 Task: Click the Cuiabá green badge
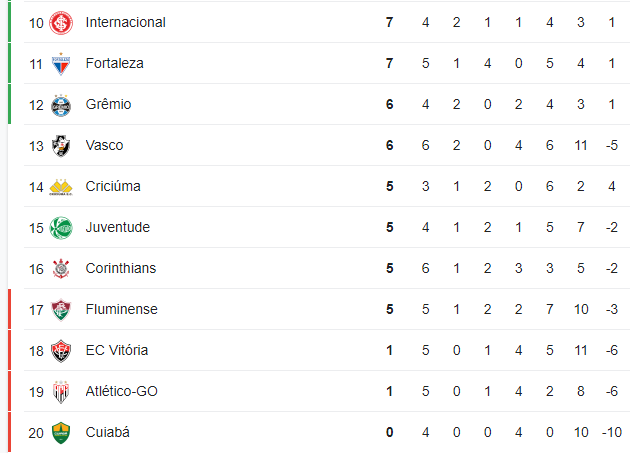click(x=61, y=433)
